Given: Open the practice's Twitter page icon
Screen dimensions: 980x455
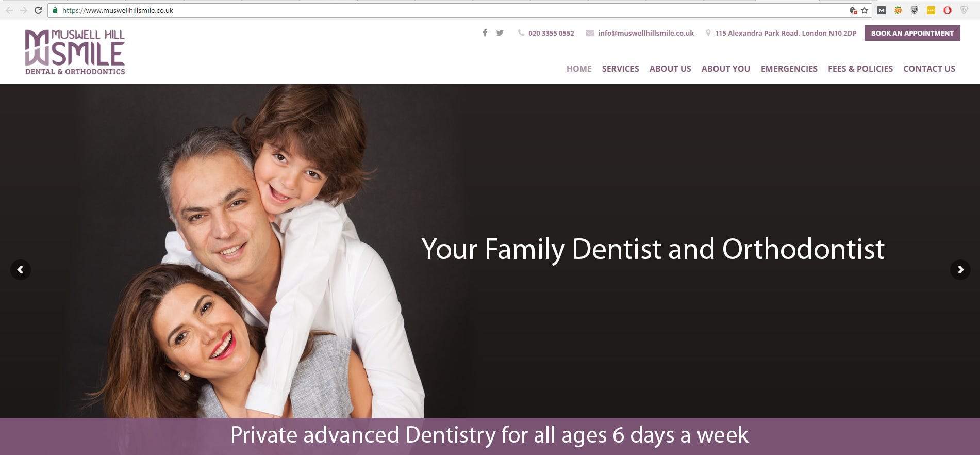Looking at the screenshot, I should coord(500,33).
